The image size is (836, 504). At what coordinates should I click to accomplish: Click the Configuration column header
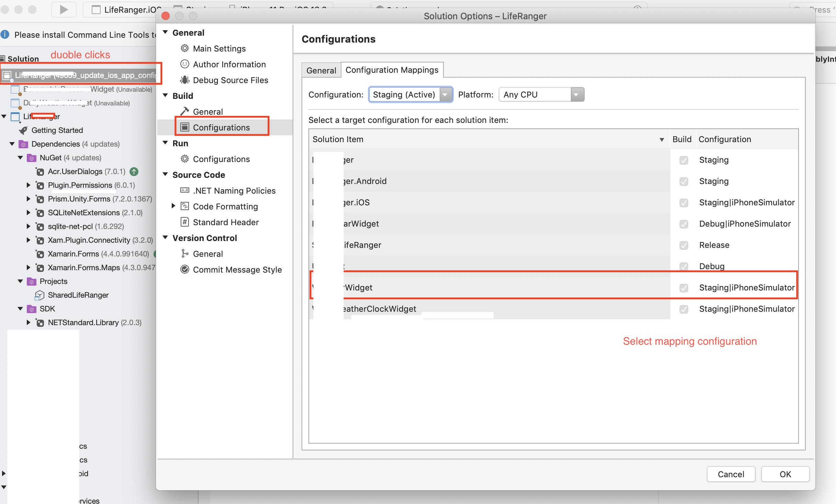(747, 139)
